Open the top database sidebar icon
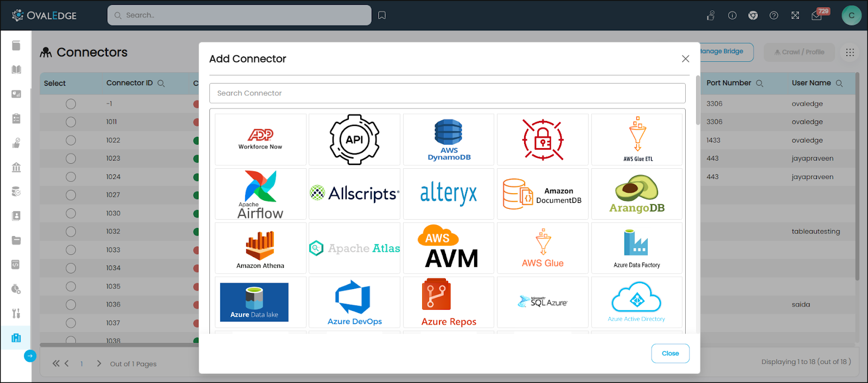This screenshot has width=868, height=383. click(x=16, y=46)
